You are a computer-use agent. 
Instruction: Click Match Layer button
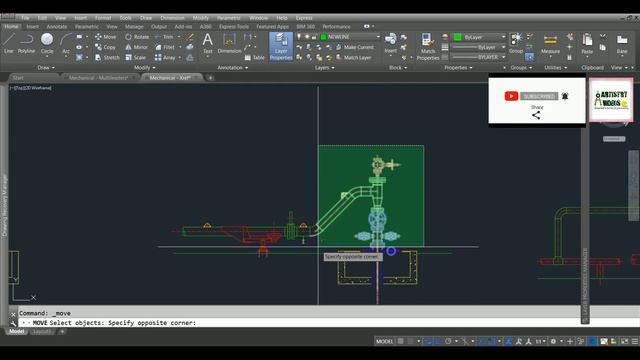click(x=353, y=58)
